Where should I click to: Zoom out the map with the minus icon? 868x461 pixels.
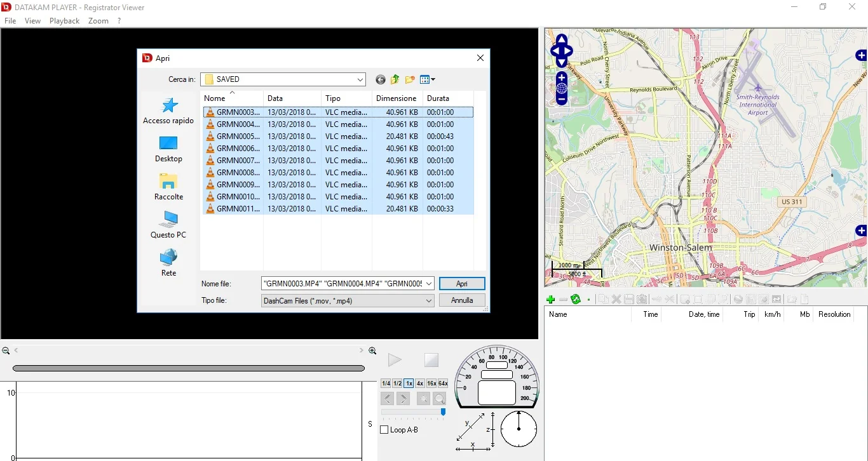[x=562, y=100]
